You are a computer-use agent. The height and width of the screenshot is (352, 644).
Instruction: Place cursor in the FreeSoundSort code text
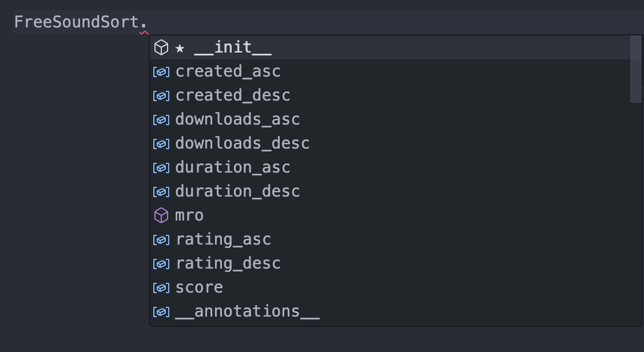tap(77, 22)
